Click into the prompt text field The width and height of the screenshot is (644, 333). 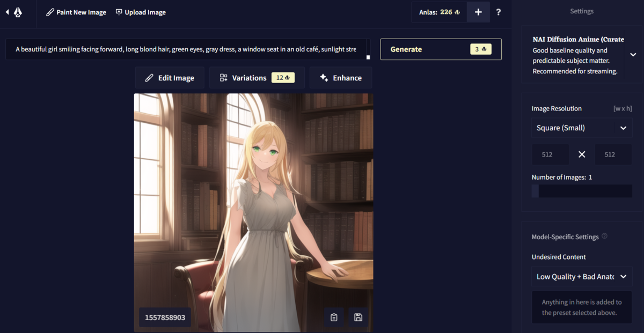coord(186,49)
